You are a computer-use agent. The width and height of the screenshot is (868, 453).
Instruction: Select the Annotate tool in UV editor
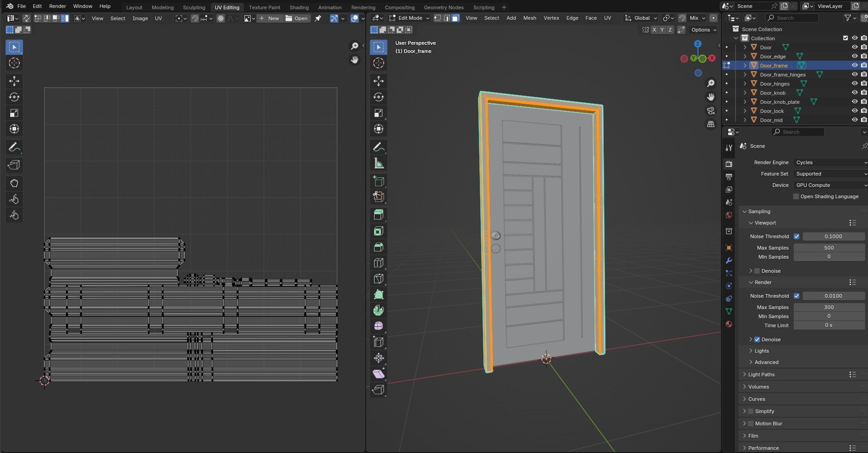click(14, 147)
